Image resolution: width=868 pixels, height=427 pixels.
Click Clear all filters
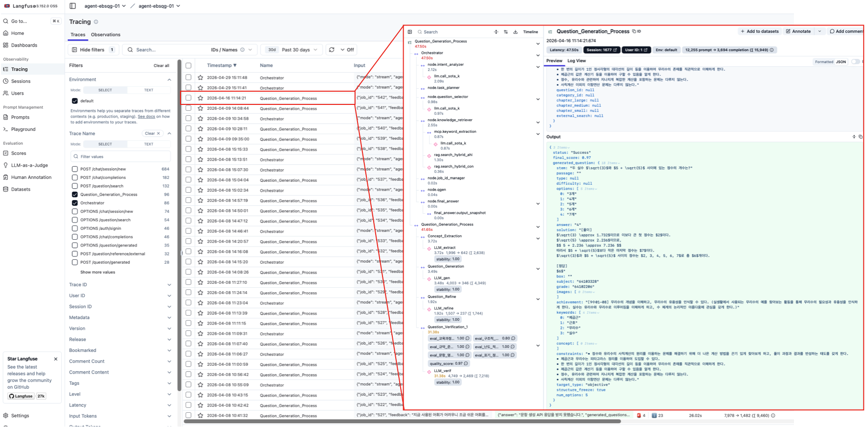point(161,66)
